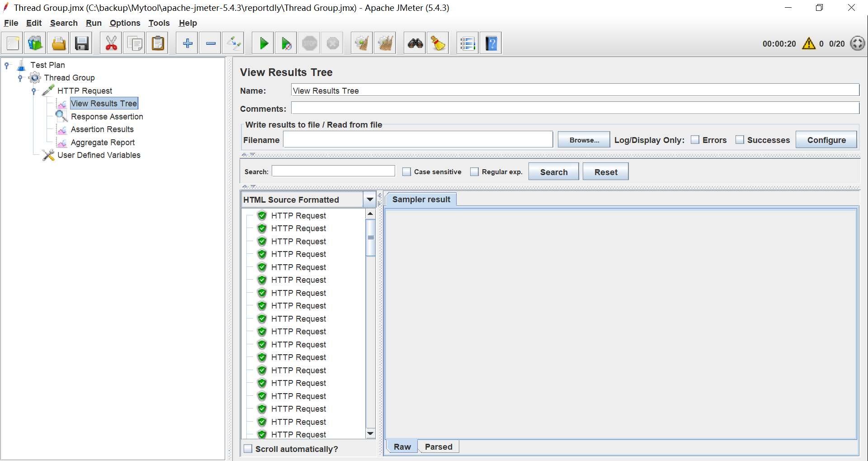Enable the Case sensitive checkbox
868x461 pixels.
click(x=407, y=172)
